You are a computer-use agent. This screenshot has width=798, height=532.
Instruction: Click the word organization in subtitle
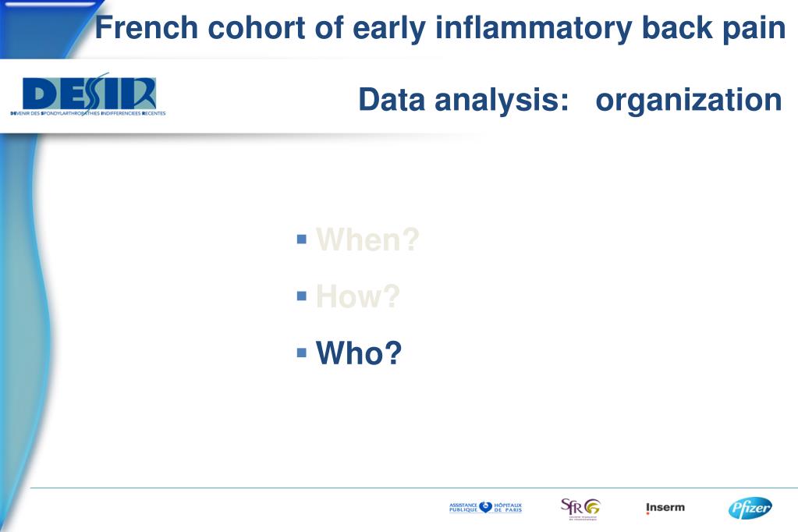[689, 101]
